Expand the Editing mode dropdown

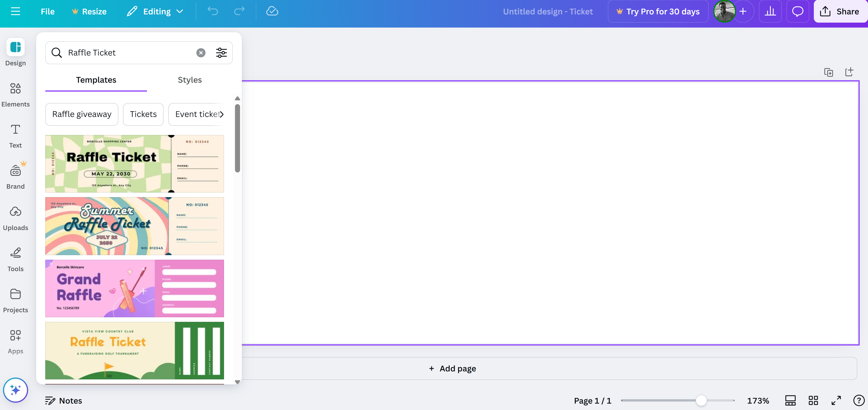(155, 11)
